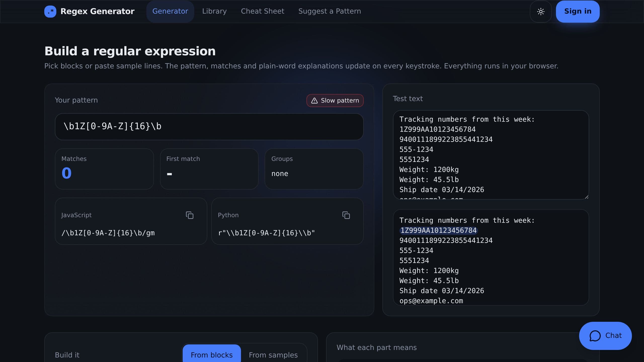This screenshot has height=362, width=644.
Task: Click ops@example.com in the preview panel
Action: (x=431, y=301)
